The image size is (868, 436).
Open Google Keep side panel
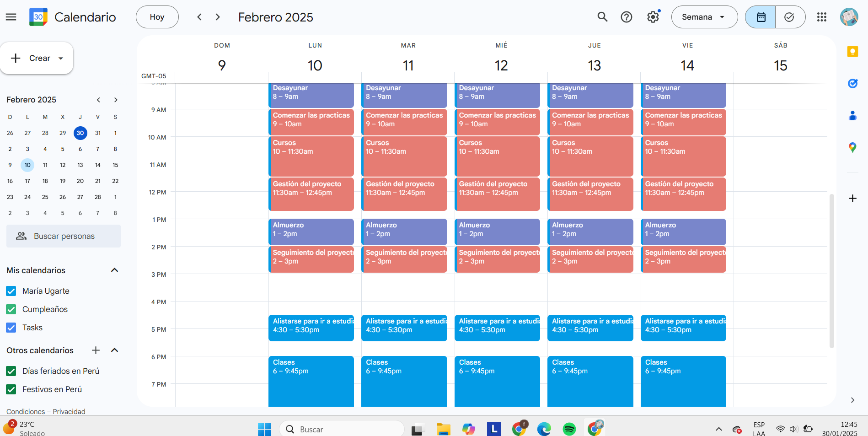point(852,52)
